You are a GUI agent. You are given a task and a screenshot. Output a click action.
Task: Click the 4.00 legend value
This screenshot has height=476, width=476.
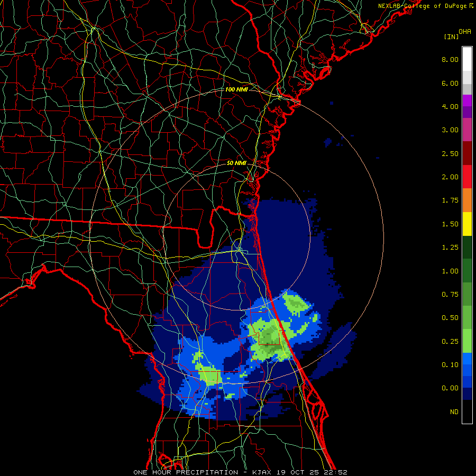450,106
